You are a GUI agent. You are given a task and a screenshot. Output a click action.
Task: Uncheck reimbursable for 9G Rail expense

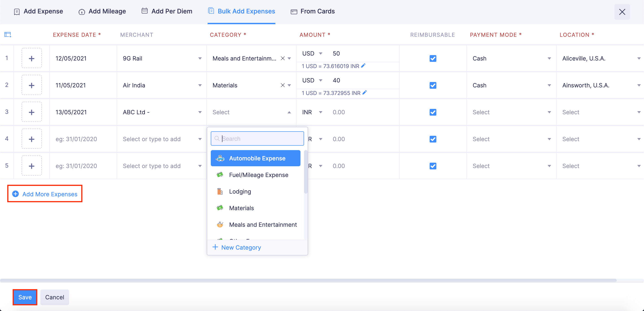click(433, 58)
